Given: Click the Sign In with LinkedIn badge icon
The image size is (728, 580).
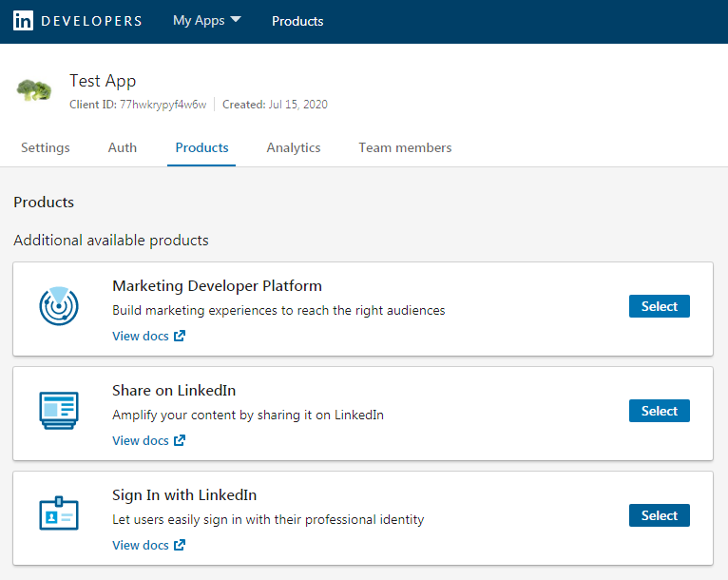Looking at the screenshot, I should pos(59,513).
